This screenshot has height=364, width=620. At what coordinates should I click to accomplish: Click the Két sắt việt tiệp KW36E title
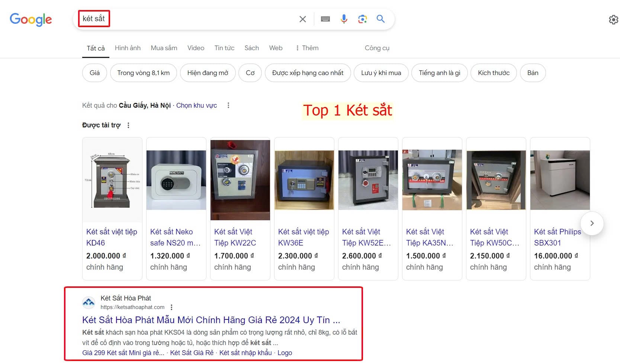pyautogui.click(x=303, y=237)
